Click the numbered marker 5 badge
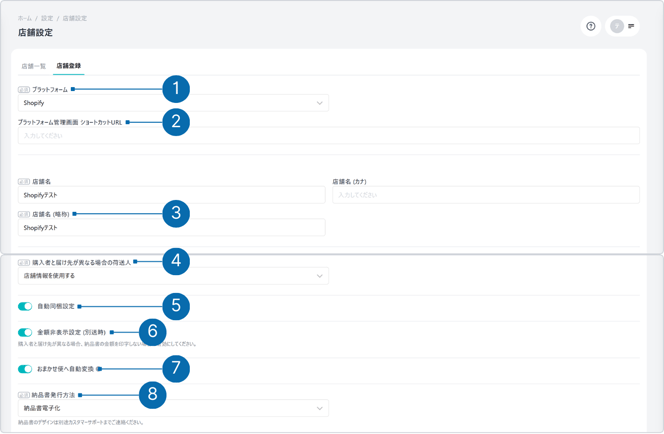The width and height of the screenshot is (664, 434). (x=176, y=306)
